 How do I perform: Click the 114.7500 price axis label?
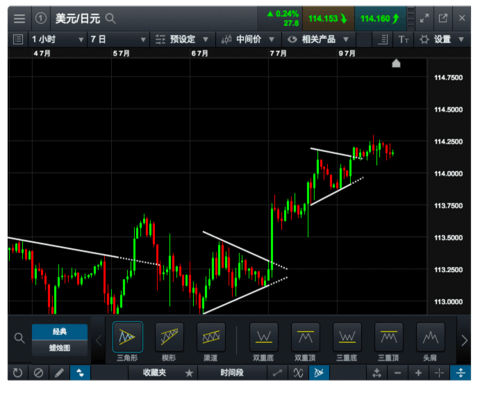point(448,78)
